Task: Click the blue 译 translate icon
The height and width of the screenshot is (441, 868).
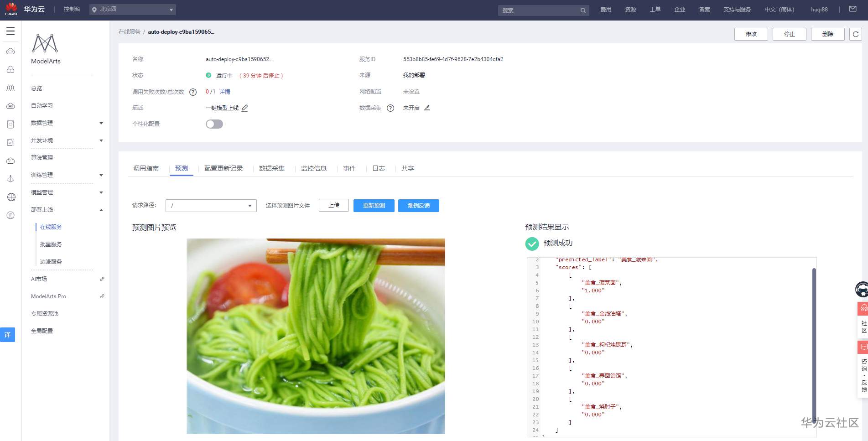Action: [7, 335]
